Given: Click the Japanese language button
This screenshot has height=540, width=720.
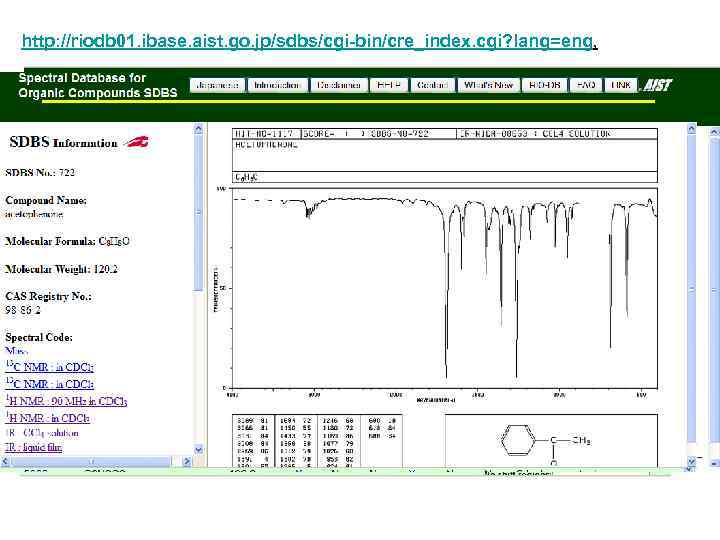Looking at the screenshot, I should coord(217,85).
